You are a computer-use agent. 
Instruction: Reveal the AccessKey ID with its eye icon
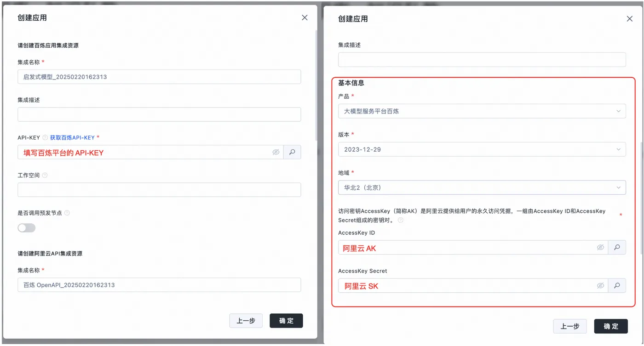click(600, 247)
